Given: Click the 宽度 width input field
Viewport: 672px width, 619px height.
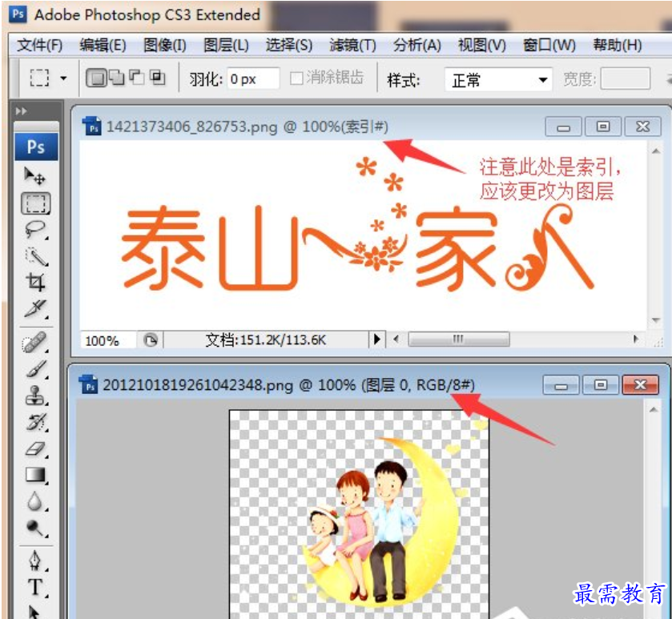Looking at the screenshot, I should pos(625,78).
